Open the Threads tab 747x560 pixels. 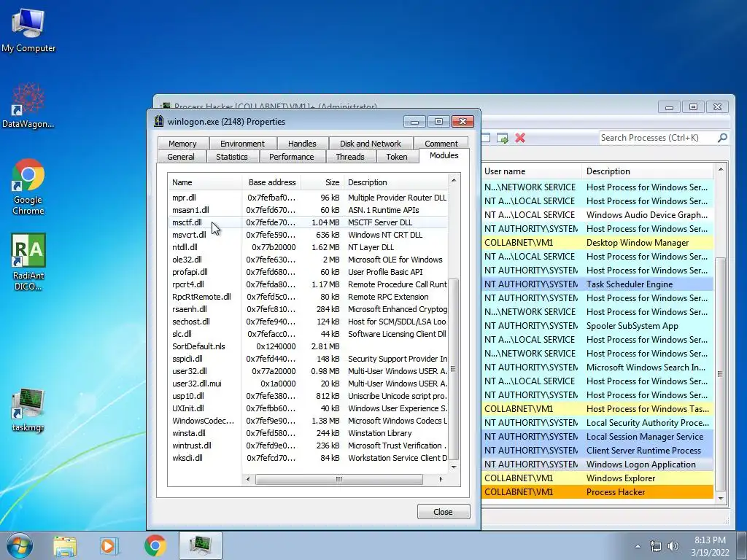[350, 157]
